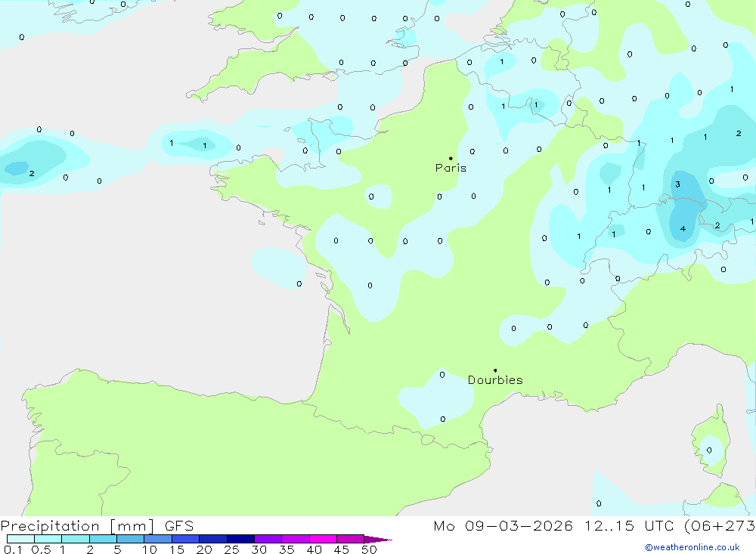756x554 pixels.
Task: Click the '12..15 UTC' time text
Action: coord(629,526)
